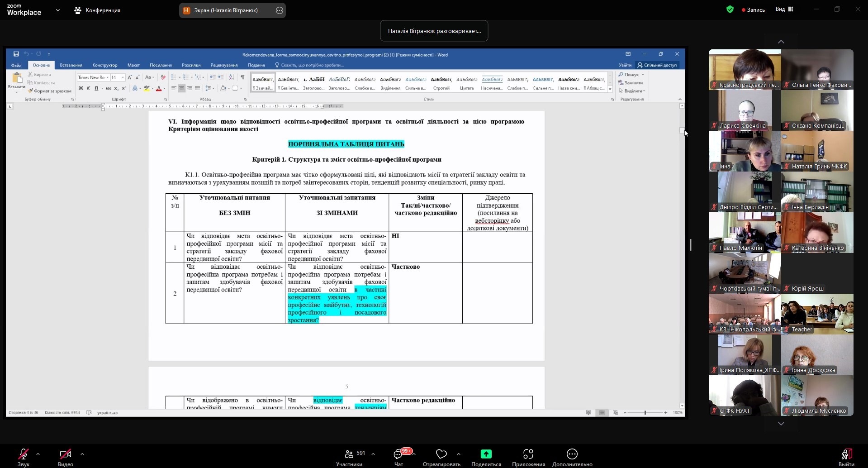868x468 pixels.
Task: Open the Чат chat panel
Action: (x=398, y=454)
